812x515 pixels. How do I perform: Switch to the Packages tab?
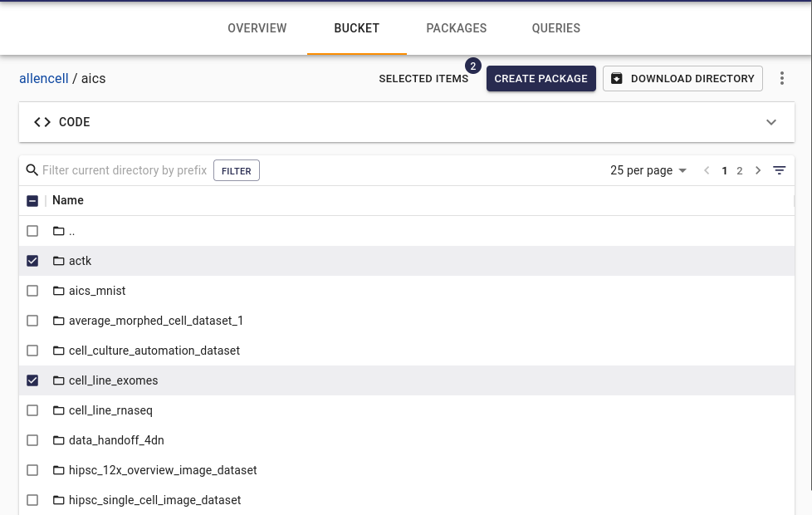point(456,28)
